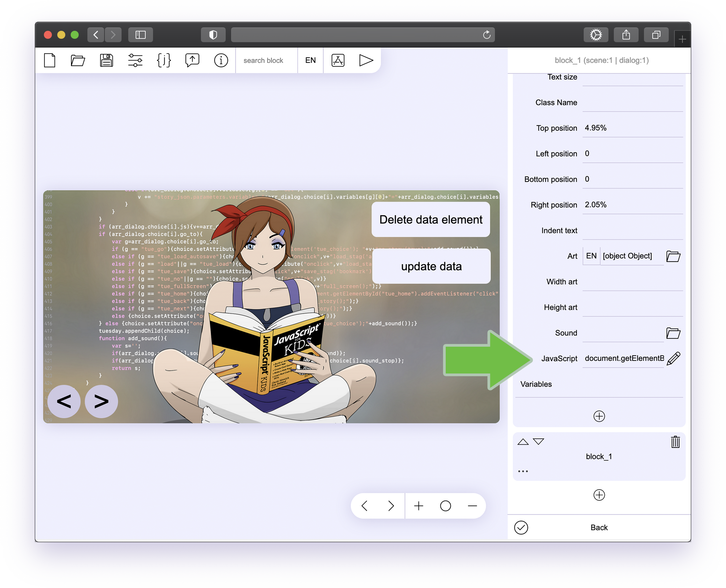This screenshot has height=588, width=726.
Task: Run the preview with the play triangle icon
Action: click(x=366, y=61)
